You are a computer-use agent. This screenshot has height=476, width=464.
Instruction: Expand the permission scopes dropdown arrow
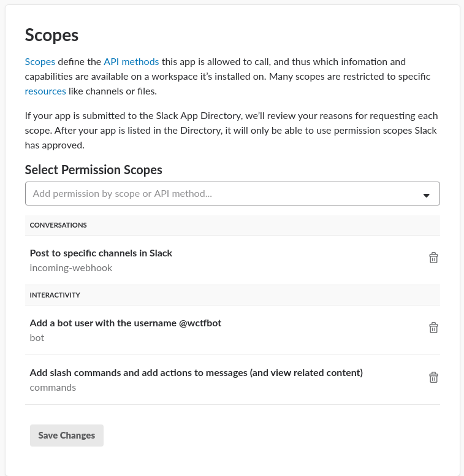[427, 195]
